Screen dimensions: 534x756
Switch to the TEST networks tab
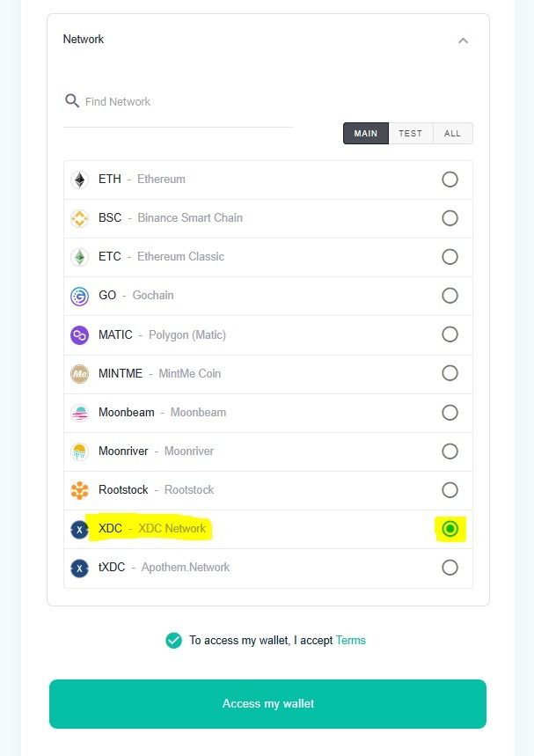[x=410, y=134]
